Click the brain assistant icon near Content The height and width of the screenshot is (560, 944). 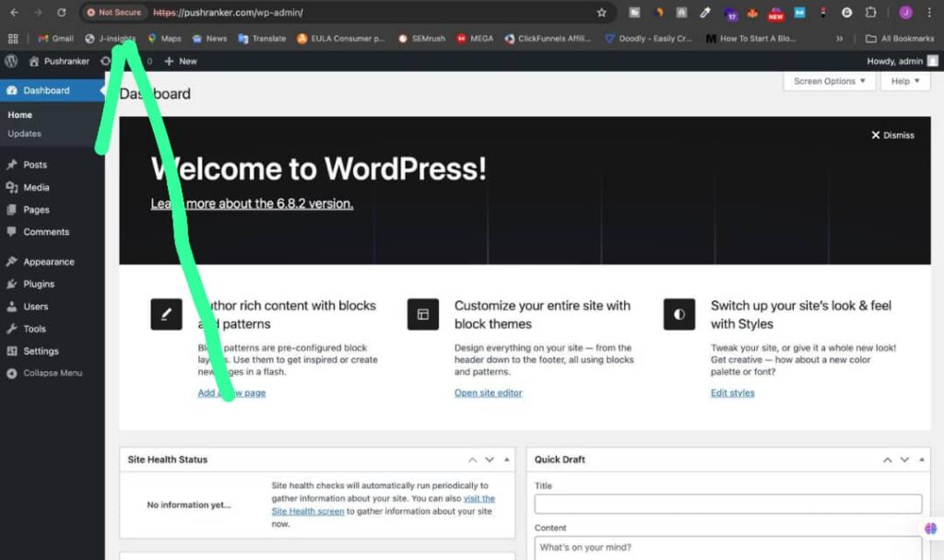[x=931, y=528]
